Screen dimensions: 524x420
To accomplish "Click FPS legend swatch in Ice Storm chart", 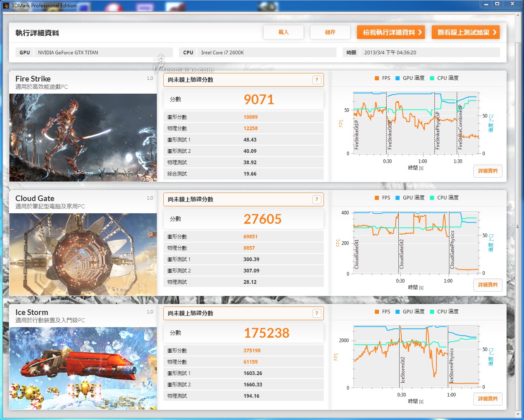I will tap(377, 312).
